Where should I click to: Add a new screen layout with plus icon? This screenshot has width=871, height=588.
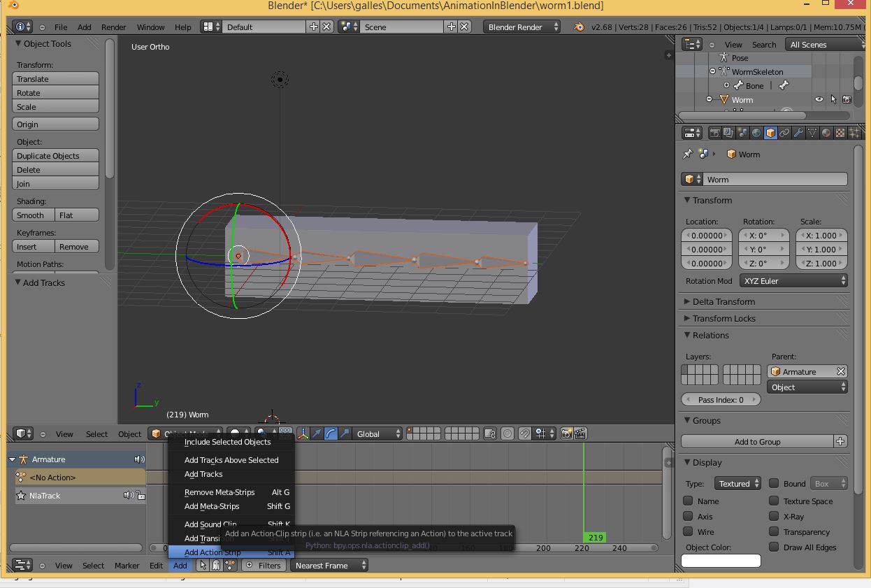[314, 27]
